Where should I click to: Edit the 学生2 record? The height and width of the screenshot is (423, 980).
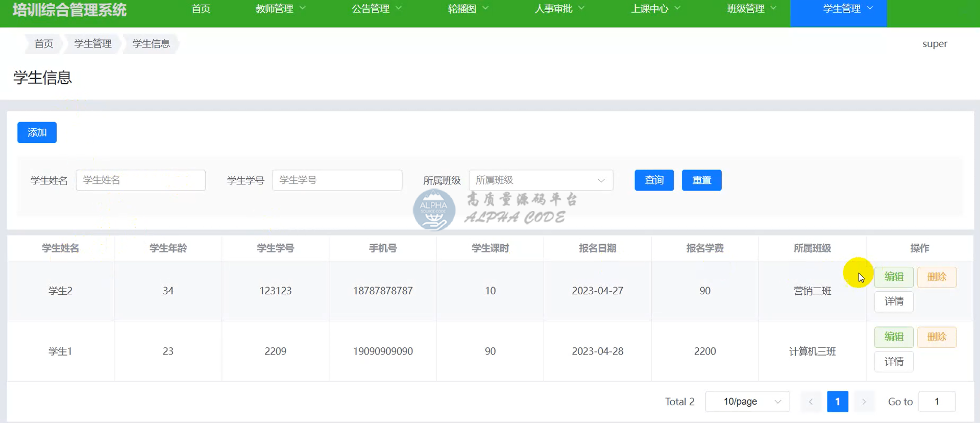[893, 277]
